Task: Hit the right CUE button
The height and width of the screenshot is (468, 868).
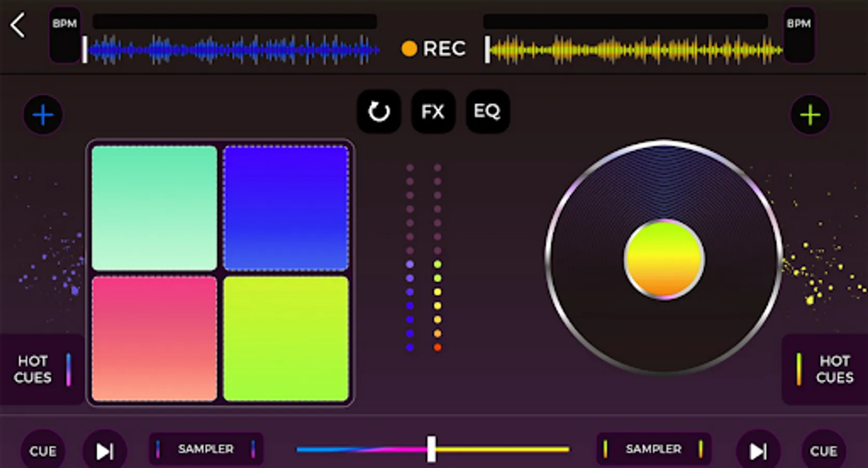Action: 823,451
